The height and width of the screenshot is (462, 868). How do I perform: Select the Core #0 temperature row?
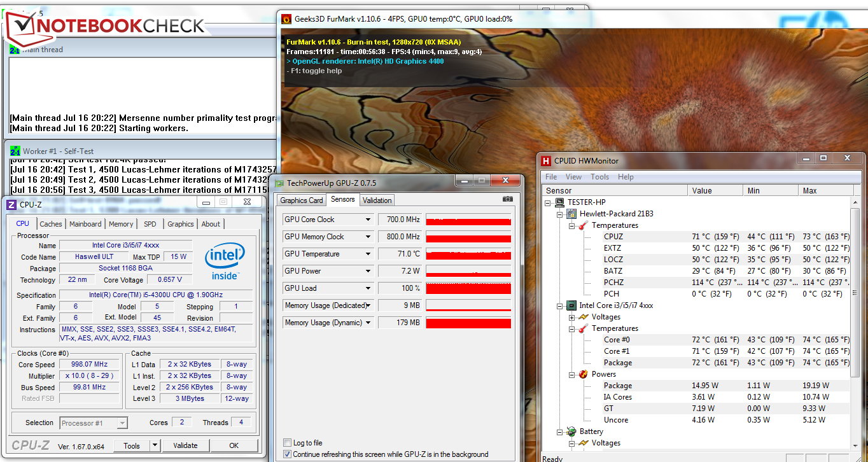[x=696, y=340]
